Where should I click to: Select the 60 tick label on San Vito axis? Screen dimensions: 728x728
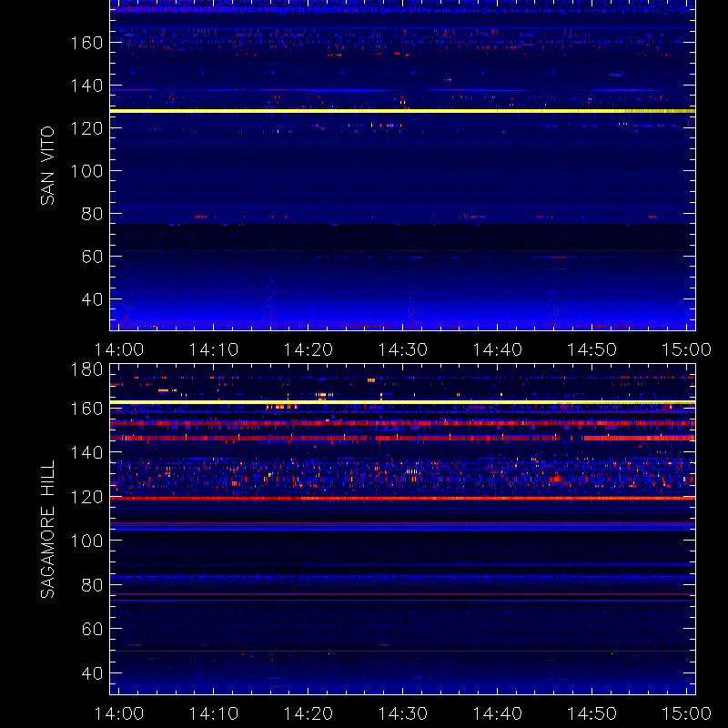tap(92, 257)
